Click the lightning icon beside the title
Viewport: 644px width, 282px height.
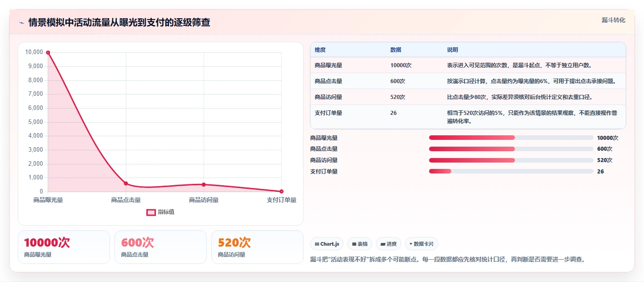(x=22, y=23)
